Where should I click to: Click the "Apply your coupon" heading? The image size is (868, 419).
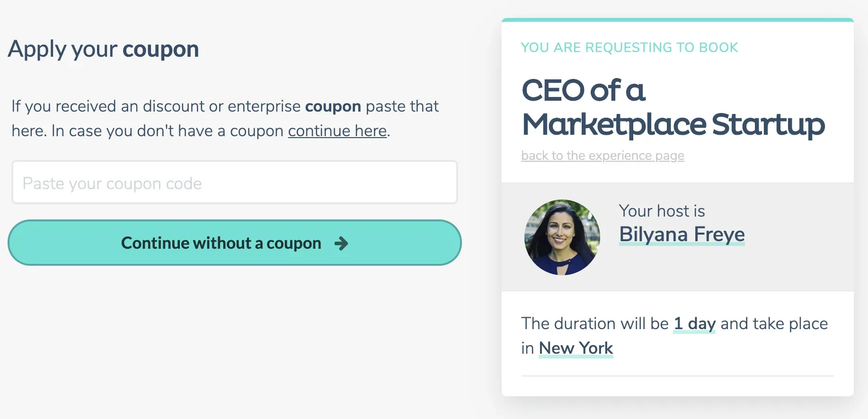[103, 49]
